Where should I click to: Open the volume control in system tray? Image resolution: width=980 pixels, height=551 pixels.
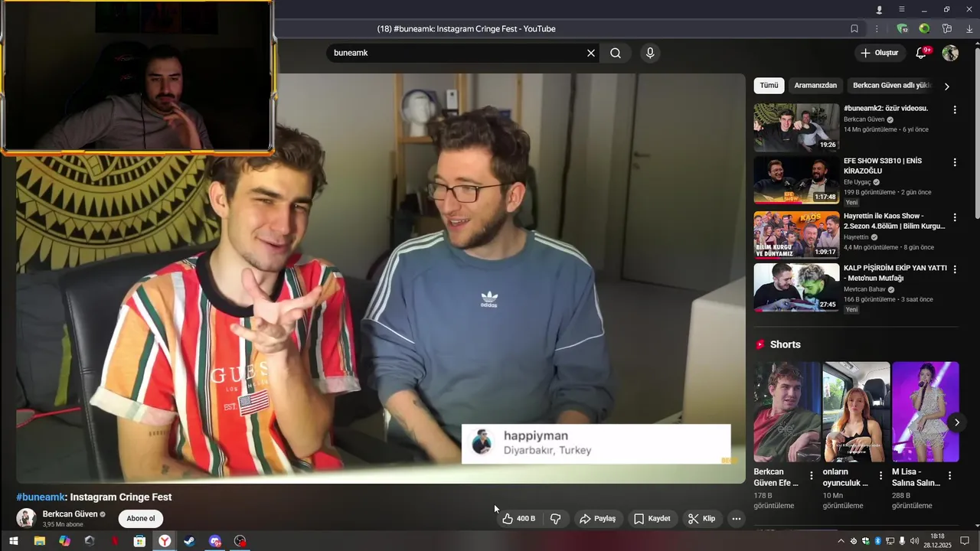point(914,541)
